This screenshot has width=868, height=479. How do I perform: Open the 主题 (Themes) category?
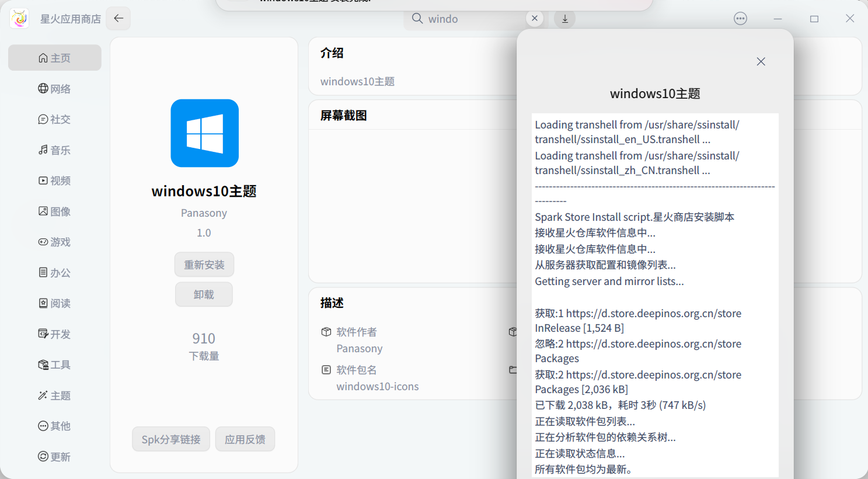54,395
